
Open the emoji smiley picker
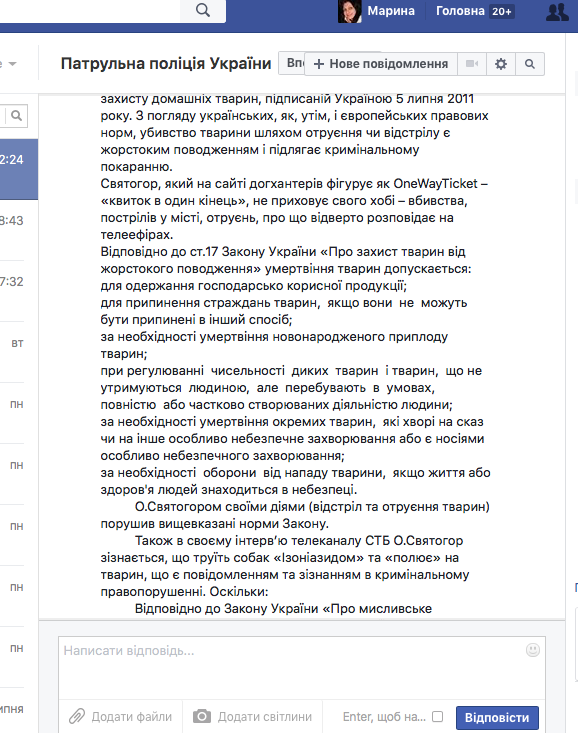[x=533, y=650]
